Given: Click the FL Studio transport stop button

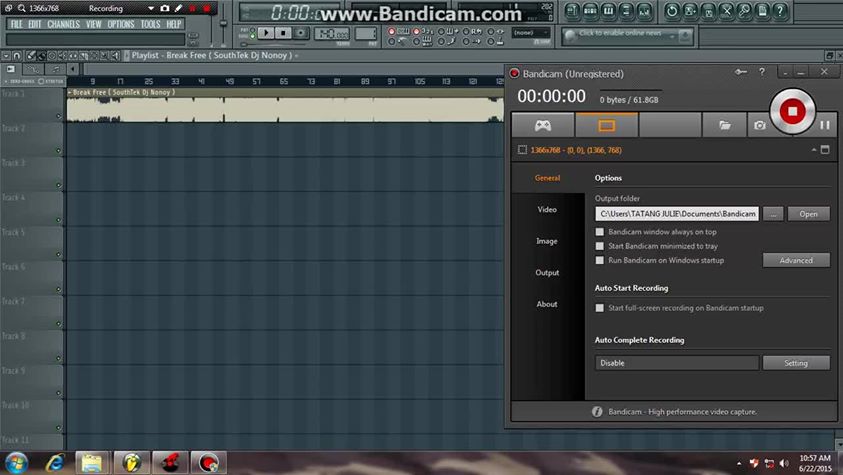Looking at the screenshot, I should tap(283, 33).
